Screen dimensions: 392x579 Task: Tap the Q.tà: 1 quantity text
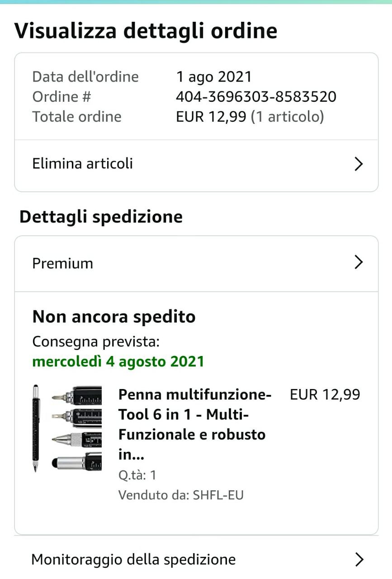(x=137, y=475)
